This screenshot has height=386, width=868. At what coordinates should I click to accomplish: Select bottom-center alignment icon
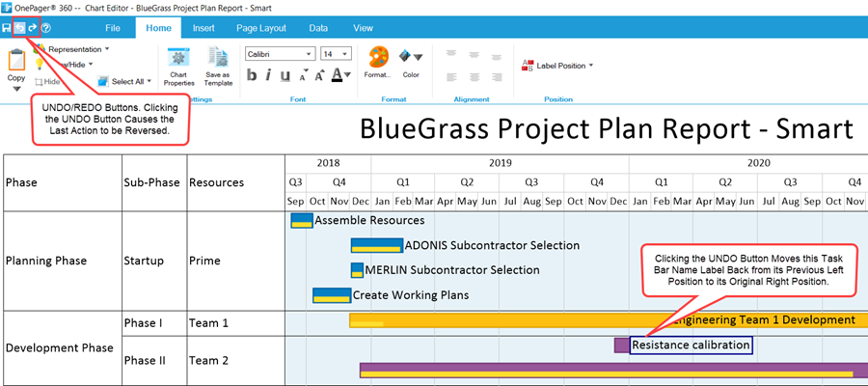[x=474, y=76]
